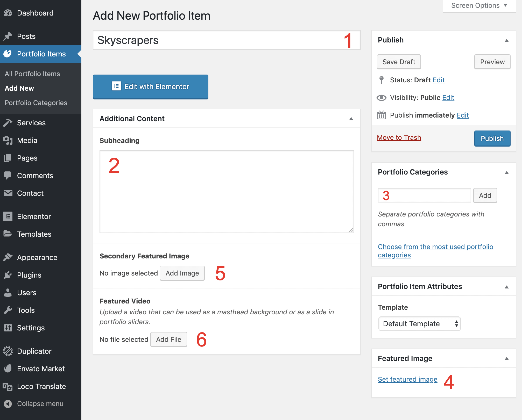
Task: Open Portfolio Categories submenu item
Action: point(36,103)
